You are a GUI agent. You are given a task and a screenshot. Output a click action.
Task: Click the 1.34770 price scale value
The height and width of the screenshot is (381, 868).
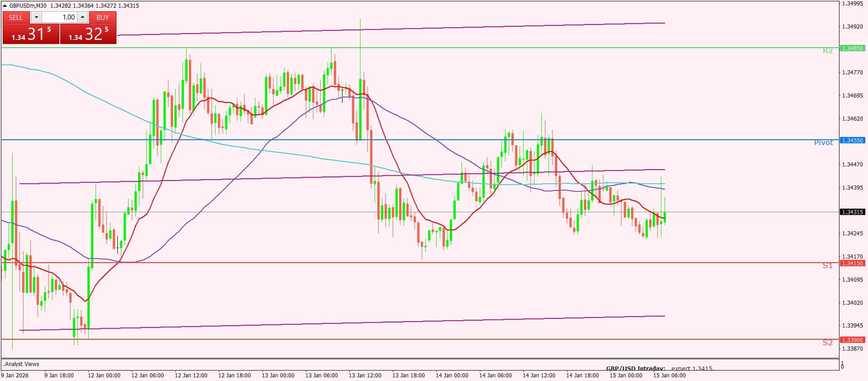(852, 73)
